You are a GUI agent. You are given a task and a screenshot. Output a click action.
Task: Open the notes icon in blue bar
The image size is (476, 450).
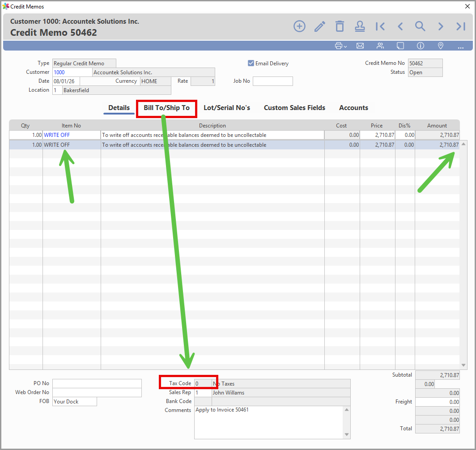click(x=400, y=46)
